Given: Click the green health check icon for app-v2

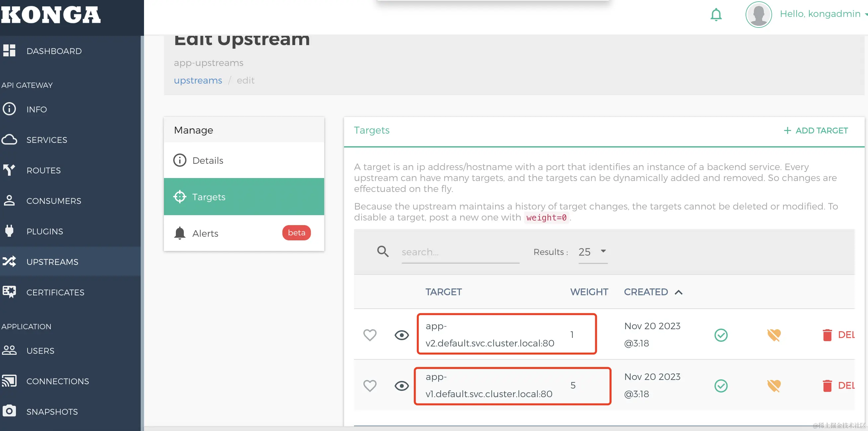Looking at the screenshot, I should [721, 335].
